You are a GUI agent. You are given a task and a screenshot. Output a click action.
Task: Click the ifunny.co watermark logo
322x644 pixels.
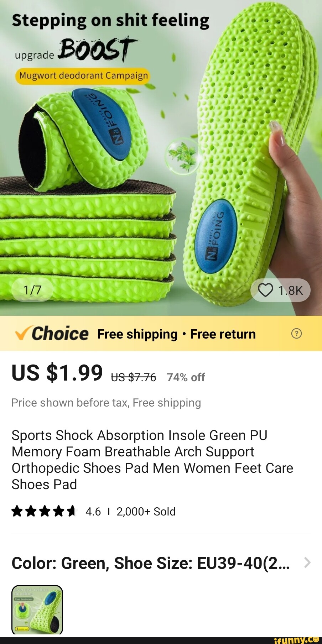297,640
